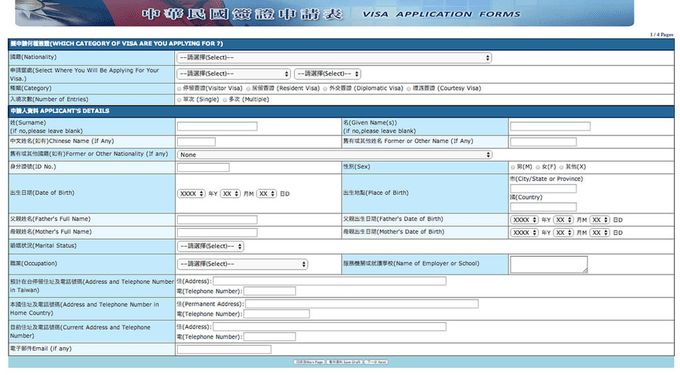Select Diplomatic Visa radio option
Image resolution: width=680 pixels, height=375 pixels.
[x=325, y=88]
